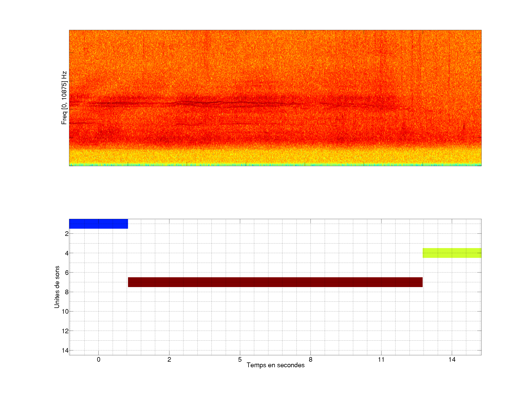
Task: Click x-axis tick label 5
Action: pos(240,359)
